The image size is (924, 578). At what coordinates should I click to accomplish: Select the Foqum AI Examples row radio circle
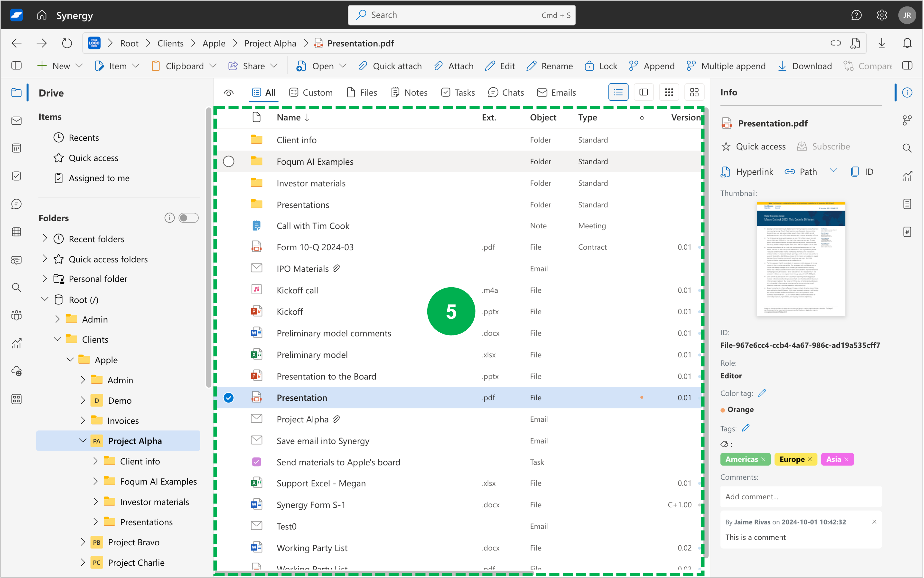point(229,161)
